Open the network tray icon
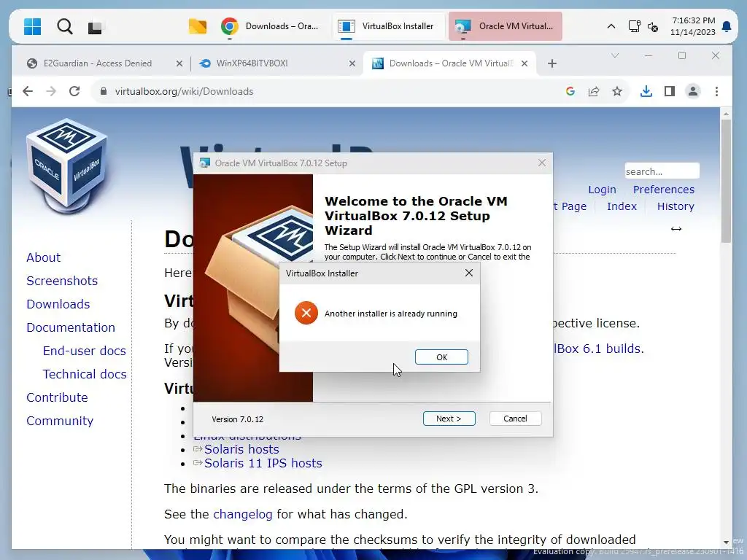The width and height of the screenshot is (747, 560). 634,26
